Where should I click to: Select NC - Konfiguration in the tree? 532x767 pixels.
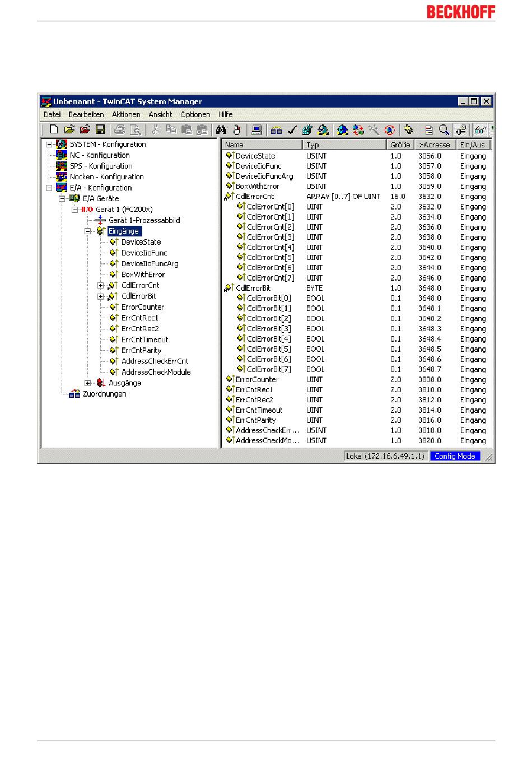click(x=99, y=155)
